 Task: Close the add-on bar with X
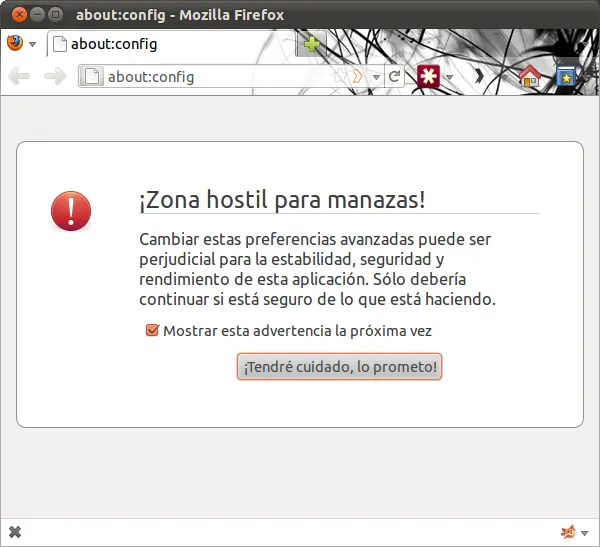pos(15,532)
